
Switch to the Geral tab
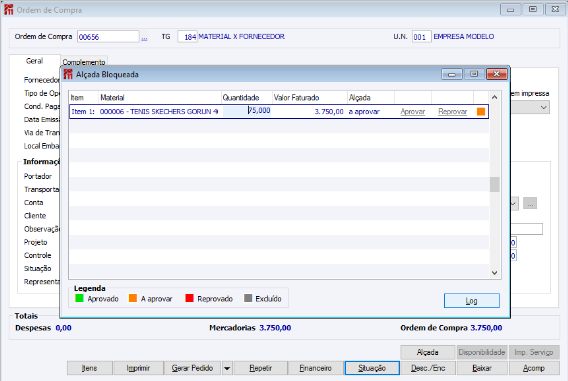pos(34,61)
